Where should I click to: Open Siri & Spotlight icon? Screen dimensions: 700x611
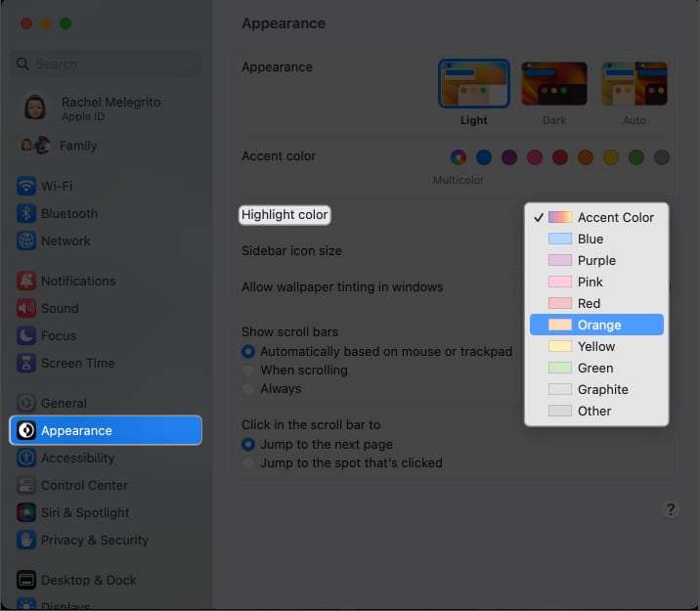26,512
